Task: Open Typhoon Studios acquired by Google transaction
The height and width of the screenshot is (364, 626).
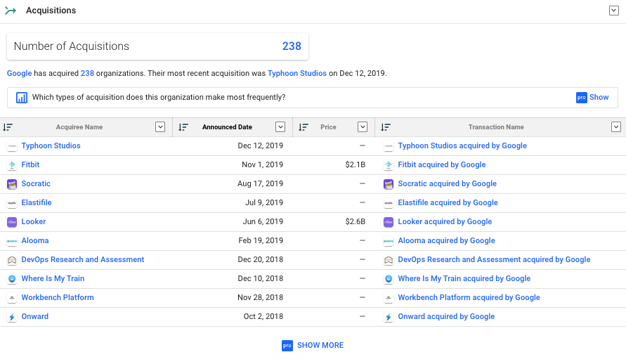Action: (462, 145)
